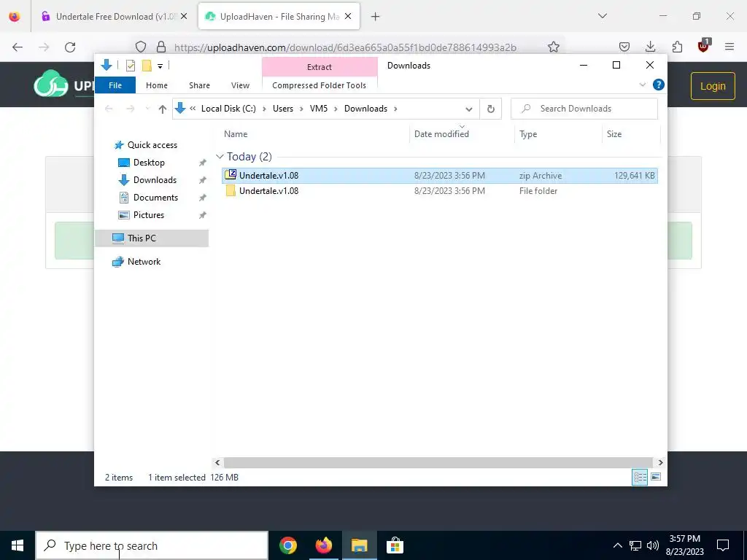Open the address bar history dropdown
The width and height of the screenshot is (747, 560).
pos(469,109)
